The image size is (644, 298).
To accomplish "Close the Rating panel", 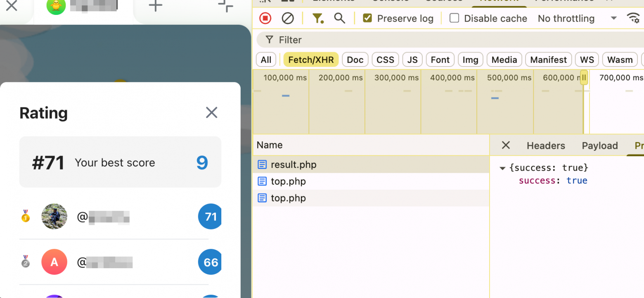I will coord(211,112).
